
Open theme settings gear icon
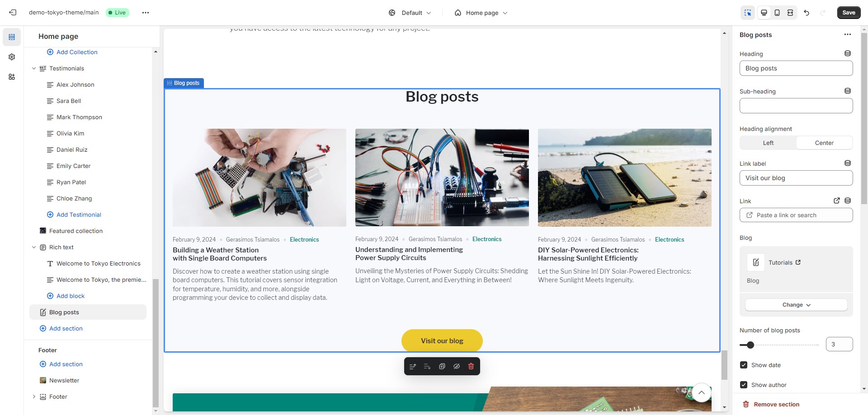point(12,57)
